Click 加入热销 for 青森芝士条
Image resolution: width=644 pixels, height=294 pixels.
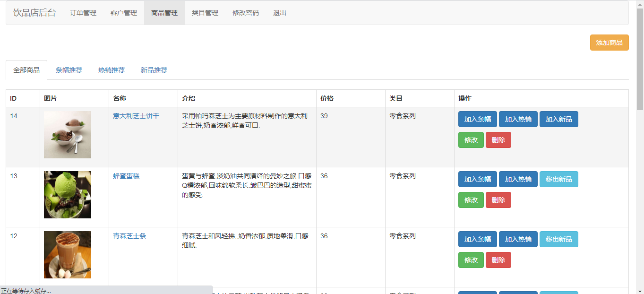(x=518, y=239)
